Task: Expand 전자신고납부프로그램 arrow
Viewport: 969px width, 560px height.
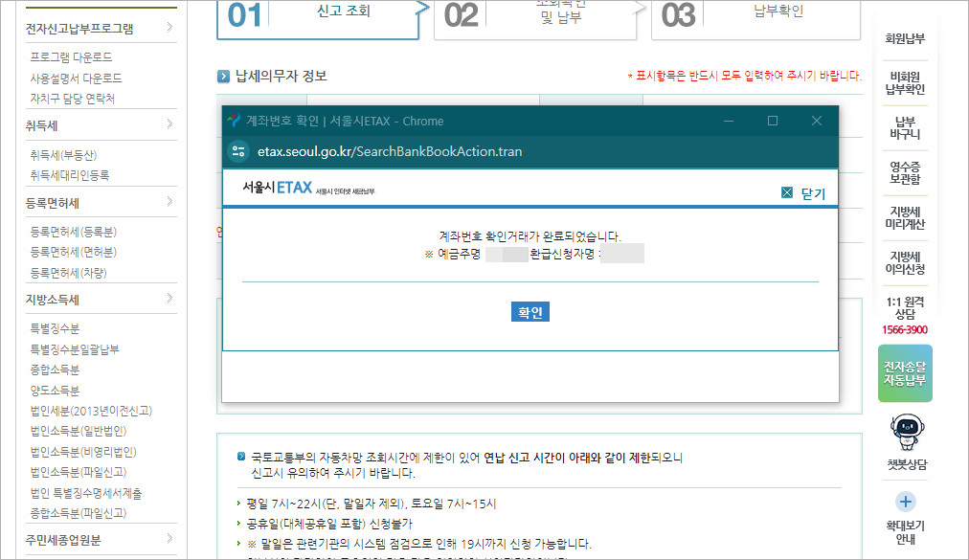Action: 169,27
